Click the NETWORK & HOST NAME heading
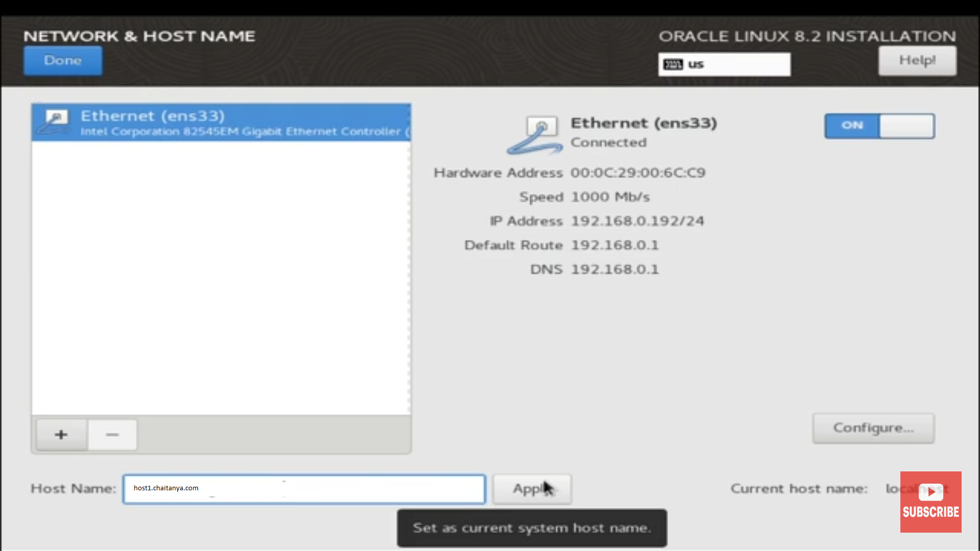The height and width of the screenshot is (551, 980). point(139,36)
